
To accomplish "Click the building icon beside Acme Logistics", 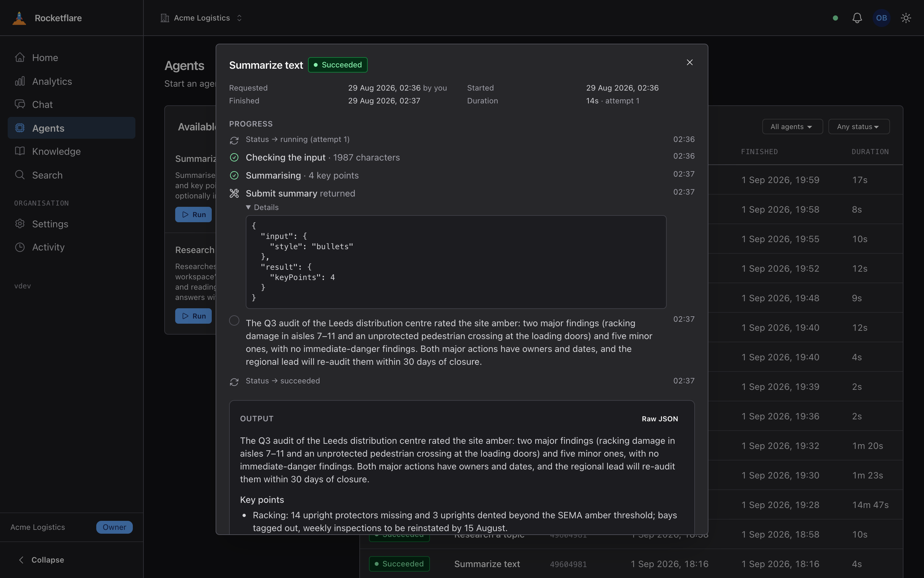I will click(x=165, y=18).
